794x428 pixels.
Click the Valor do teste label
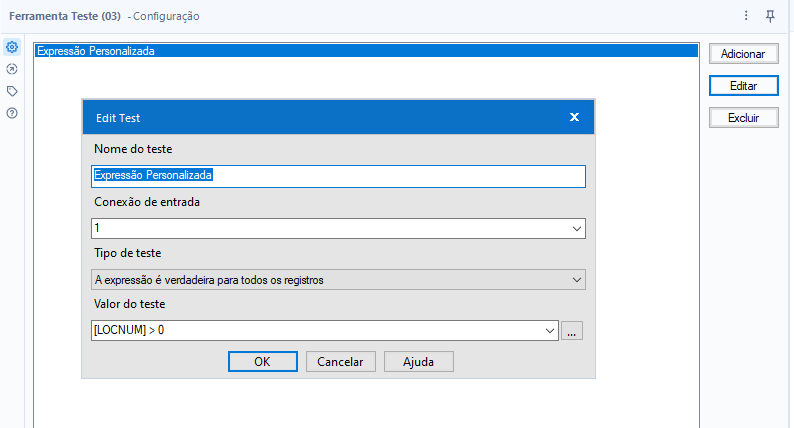[130, 304]
